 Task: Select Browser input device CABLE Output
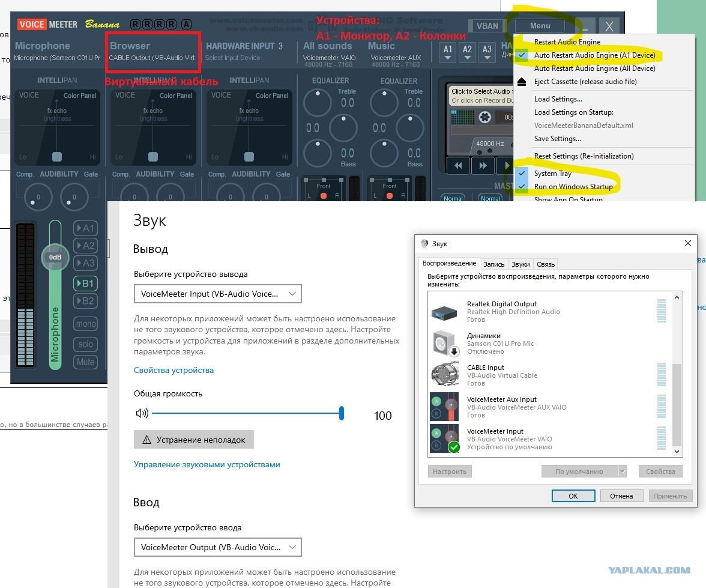tap(152, 58)
